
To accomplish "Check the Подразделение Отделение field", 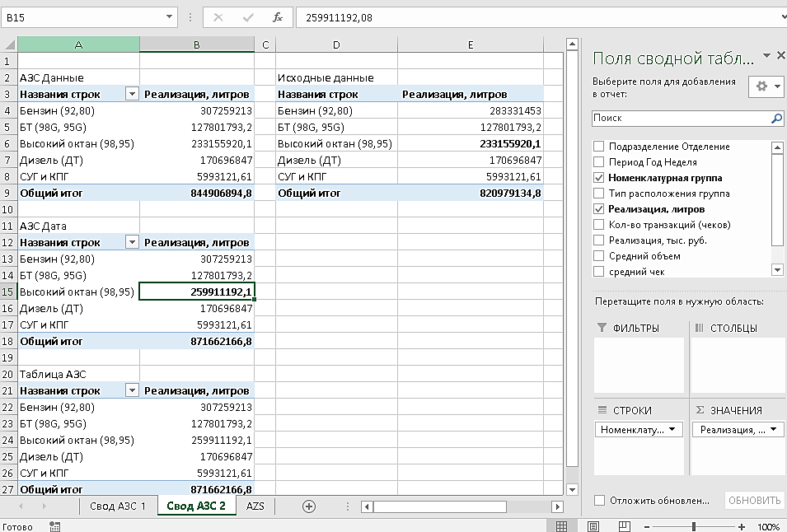I will (x=598, y=147).
